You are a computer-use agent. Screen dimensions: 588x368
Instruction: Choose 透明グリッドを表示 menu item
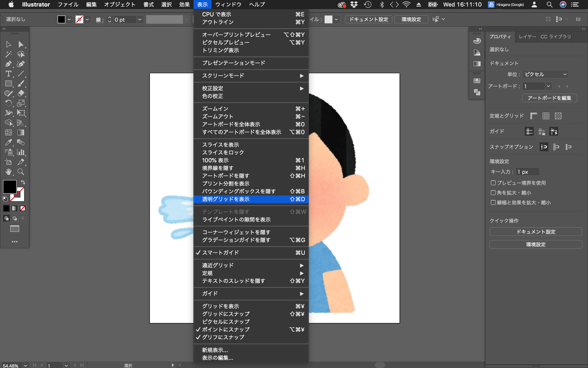[x=251, y=199]
